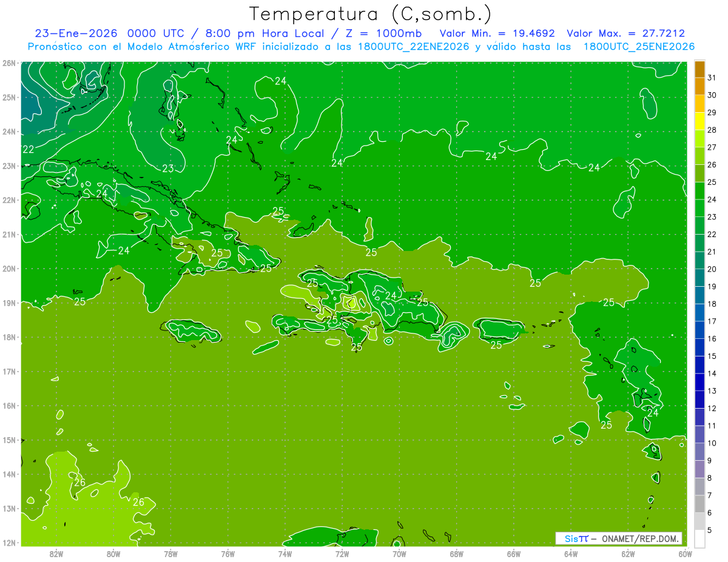Click the "1800UTC_25ENE2026" valid-until timestamp
The width and height of the screenshot is (728, 562).
[639, 47]
